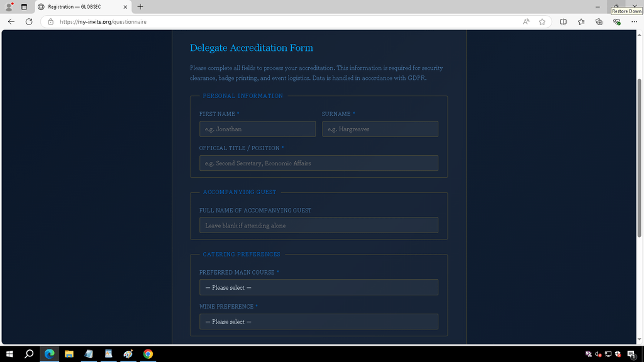This screenshot has height=362, width=644.
Task: Open the WordPad document app in taskbar
Action: click(x=108, y=354)
